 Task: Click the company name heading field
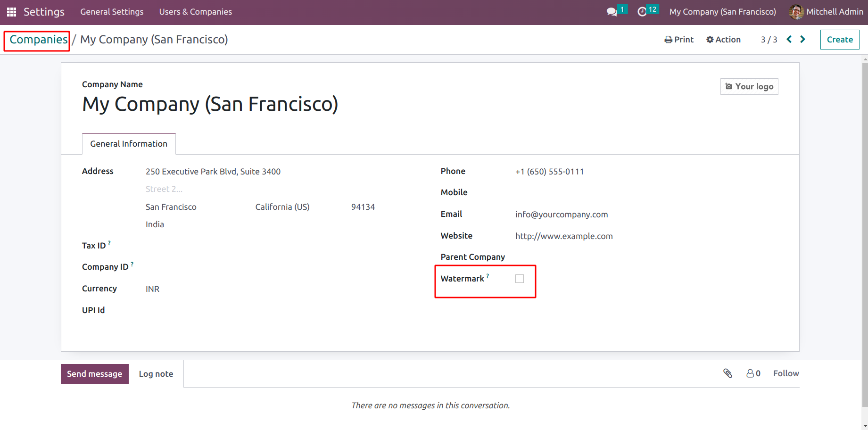click(x=210, y=104)
